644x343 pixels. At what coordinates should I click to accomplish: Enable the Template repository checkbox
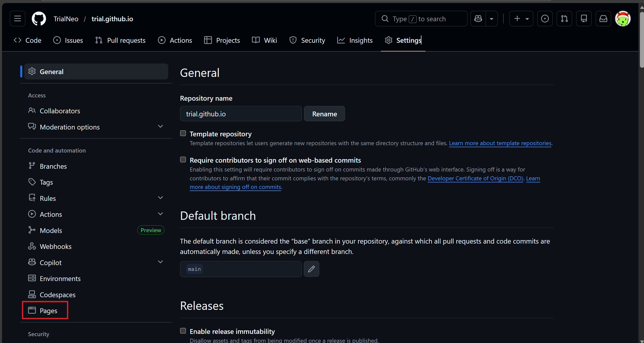[183, 133]
